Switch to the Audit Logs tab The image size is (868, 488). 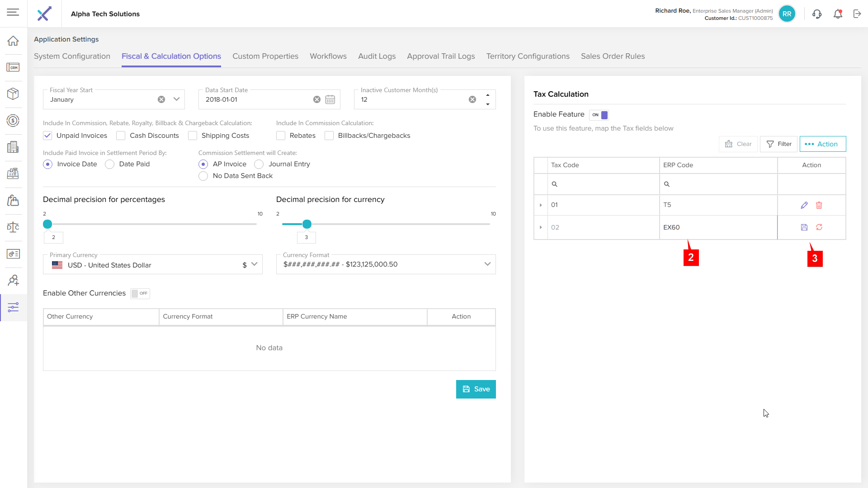click(x=377, y=56)
